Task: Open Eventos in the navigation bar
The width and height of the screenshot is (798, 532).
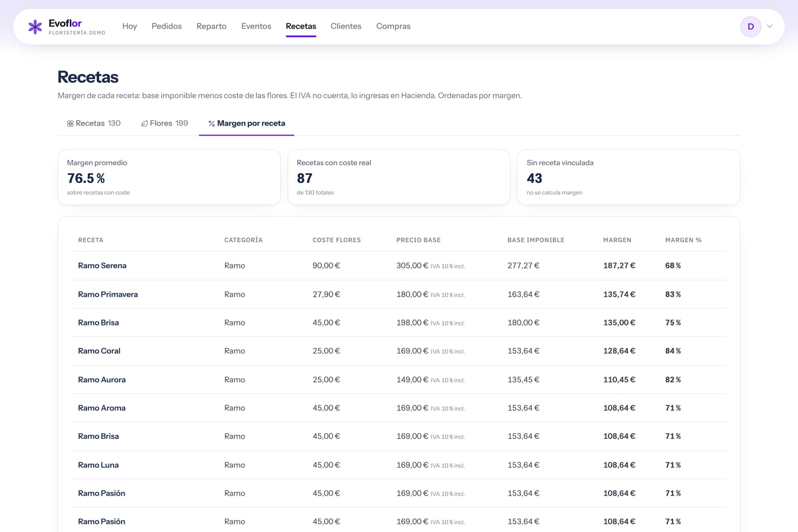Action: 256,26
